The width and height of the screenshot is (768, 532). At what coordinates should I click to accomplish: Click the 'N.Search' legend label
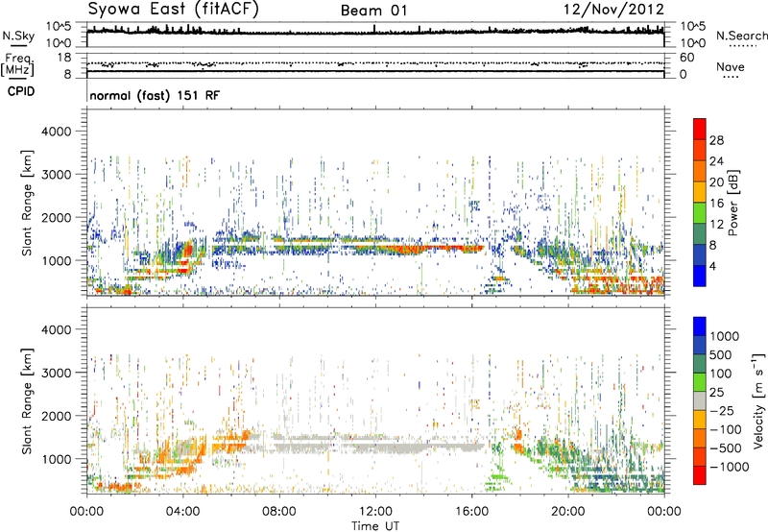(741, 36)
